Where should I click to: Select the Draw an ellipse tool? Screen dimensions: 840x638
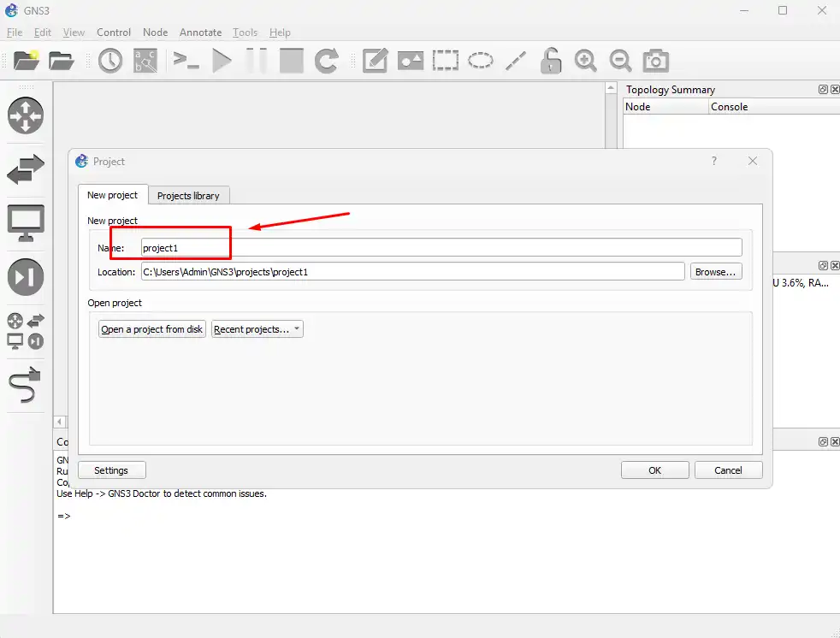point(481,61)
